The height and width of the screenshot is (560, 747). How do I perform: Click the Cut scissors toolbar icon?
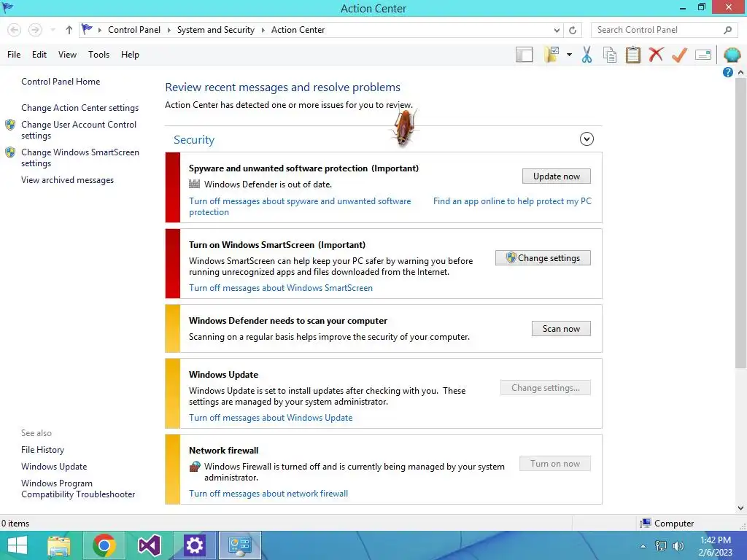[x=587, y=55]
